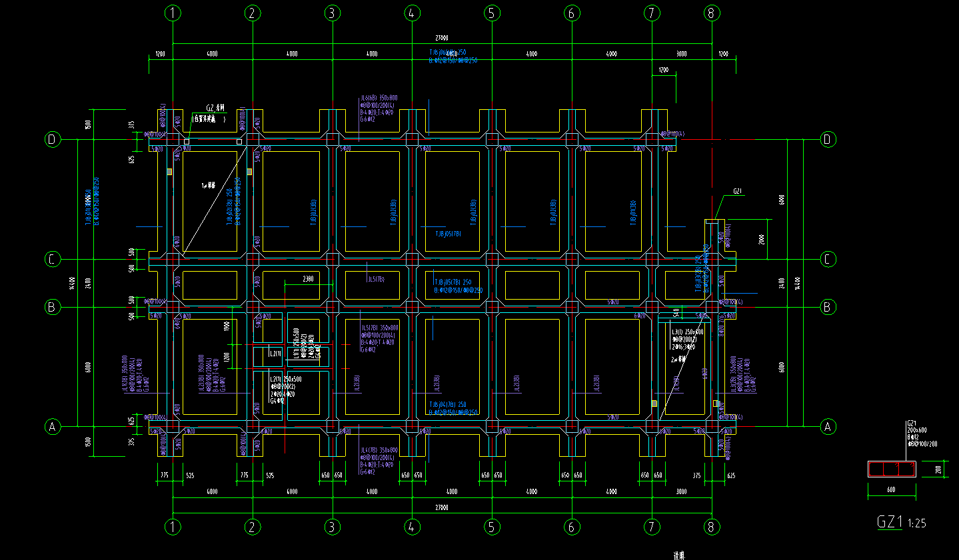
Task: Click the 2# stair label text
Action: tap(678, 360)
